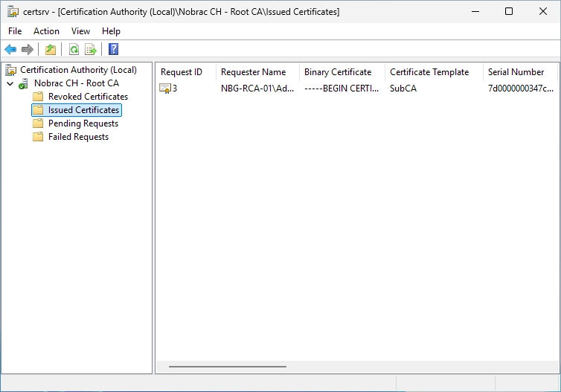Click the blue Help question mark icon

(113, 49)
